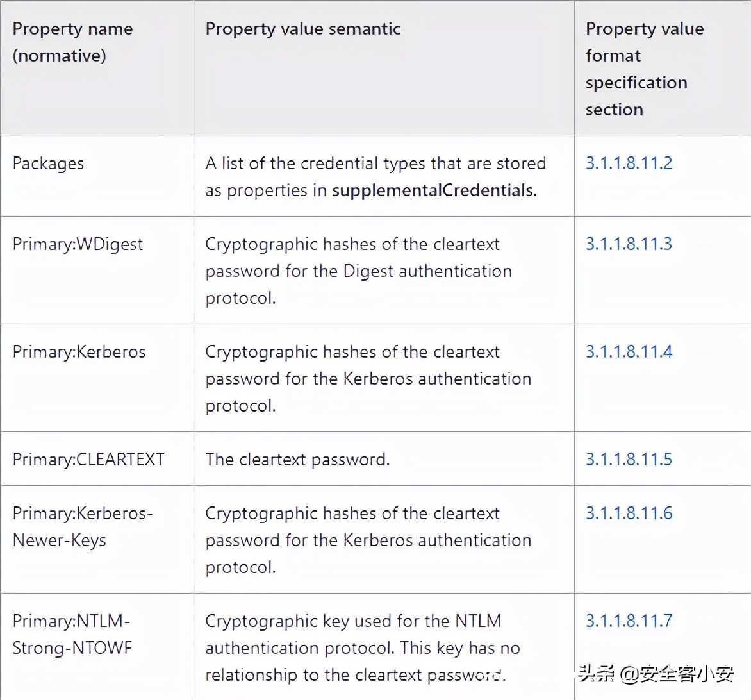Click the "Property name (normative)" column header
The image size is (751, 700).
[72, 42]
